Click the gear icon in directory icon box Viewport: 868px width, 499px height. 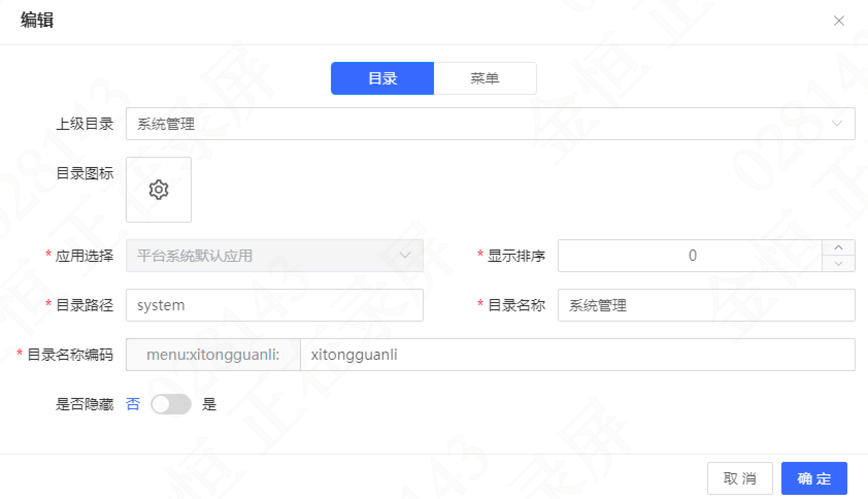(159, 190)
